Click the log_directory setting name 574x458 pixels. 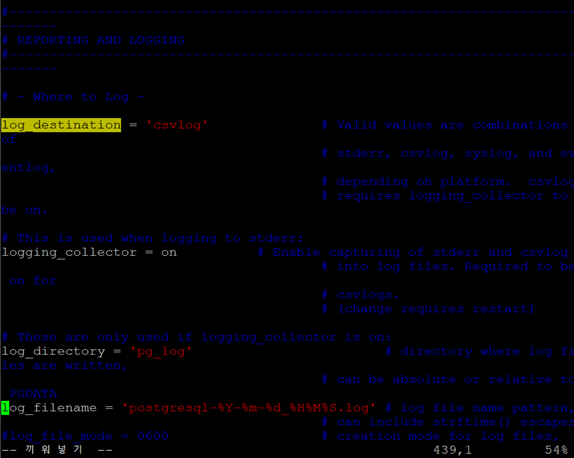(53, 351)
